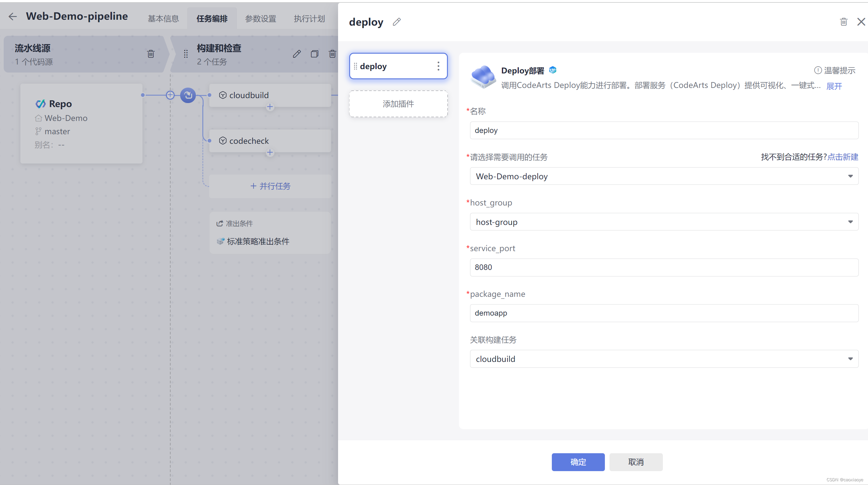Viewport: 868px width, 485px height.
Task: Grab the drag handle of 构建和检查 stage
Action: 186,54
